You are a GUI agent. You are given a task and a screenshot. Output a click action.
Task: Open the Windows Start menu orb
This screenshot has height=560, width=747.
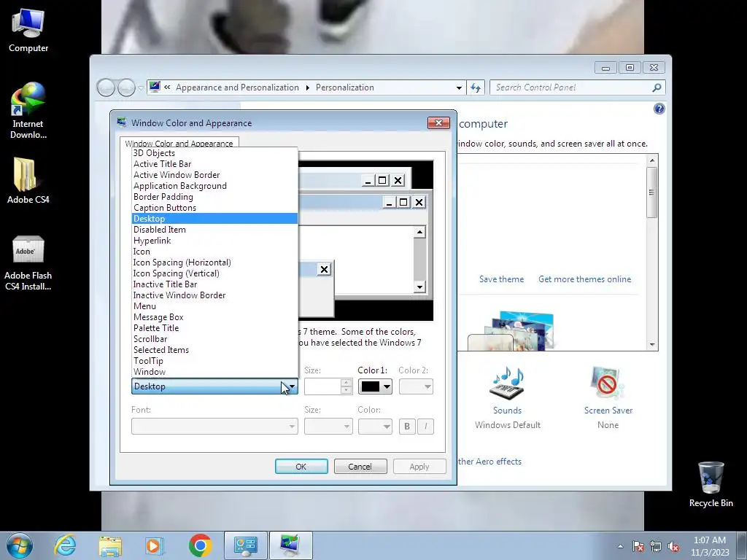20,545
